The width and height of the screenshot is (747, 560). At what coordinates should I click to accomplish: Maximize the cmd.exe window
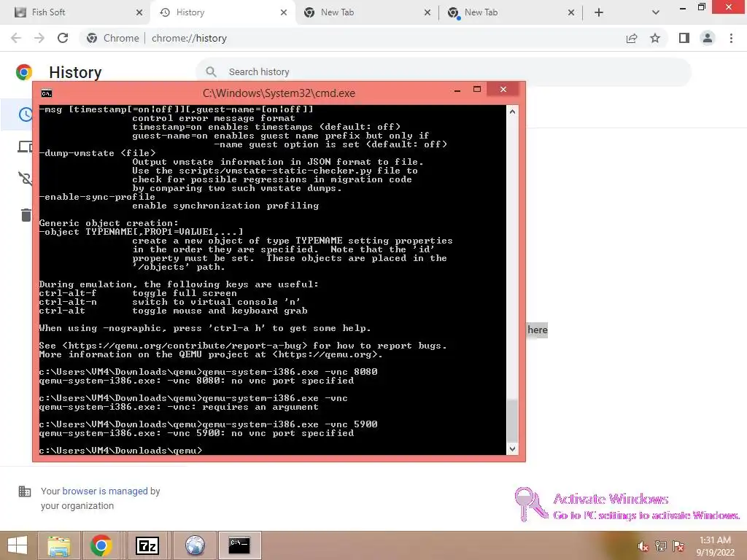point(477,90)
